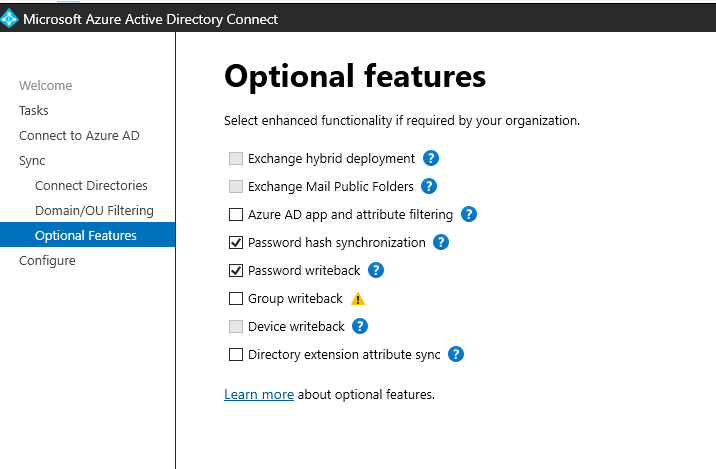Click the Group writeback warning icon
Viewport: 716px width, 469px height.
[358, 298]
